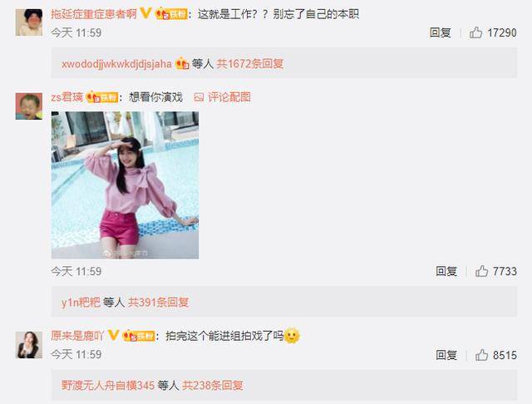Reply to the 别忘了自己的本职 comment
The image size is (532, 404).
tap(440, 32)
